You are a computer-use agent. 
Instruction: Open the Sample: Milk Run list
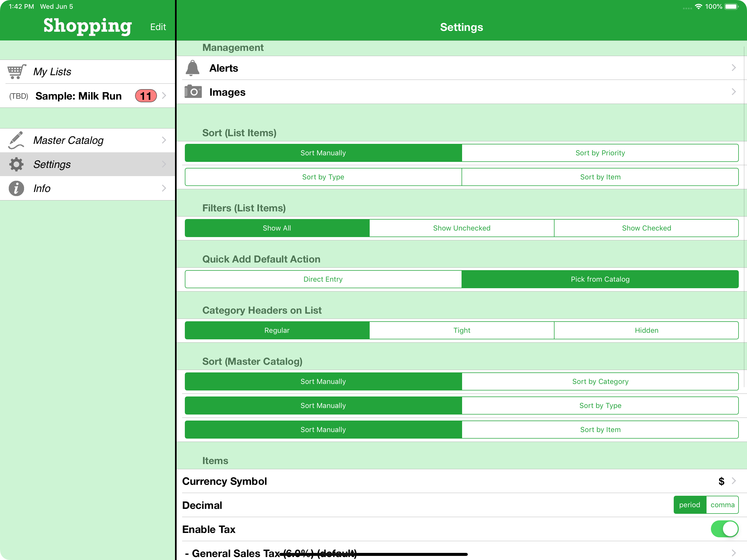(87, 96)
